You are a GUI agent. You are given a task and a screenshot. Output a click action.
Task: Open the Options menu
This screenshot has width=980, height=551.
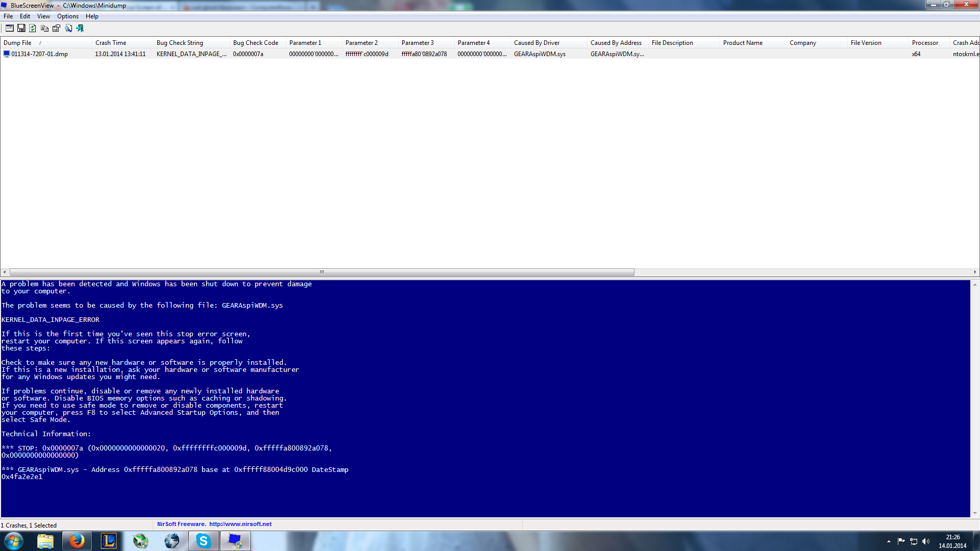click(67, 16)
